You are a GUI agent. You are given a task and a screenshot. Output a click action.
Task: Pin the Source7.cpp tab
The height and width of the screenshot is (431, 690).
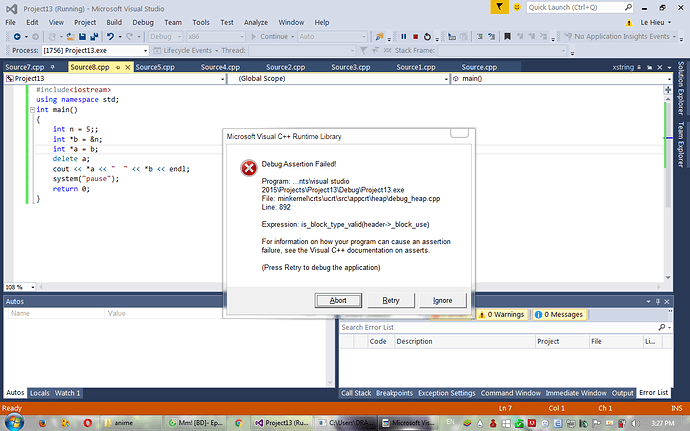(52, 67)
